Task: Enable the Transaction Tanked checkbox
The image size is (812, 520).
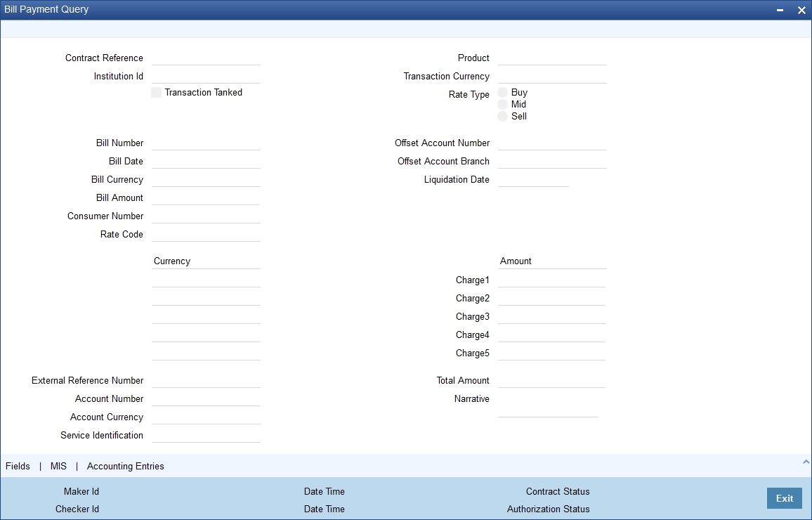Action: (156, 92)
